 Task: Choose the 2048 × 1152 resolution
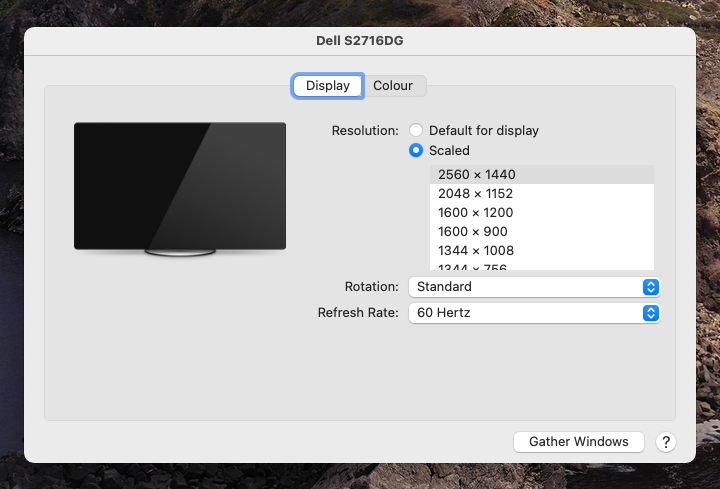(542, 194)
